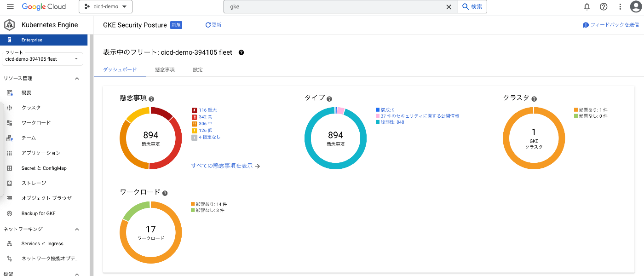Click help icon beside fleet name heading

click(241, 52)
